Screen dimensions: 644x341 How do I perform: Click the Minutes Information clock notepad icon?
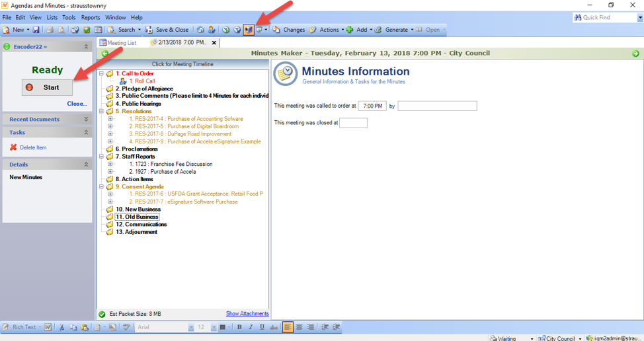point(285,74)
